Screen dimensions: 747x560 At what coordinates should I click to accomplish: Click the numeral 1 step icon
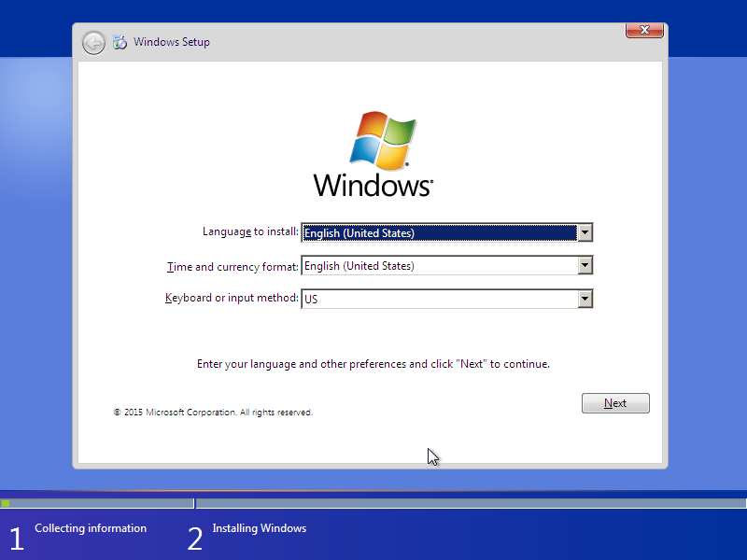click(x=16, y=538)
